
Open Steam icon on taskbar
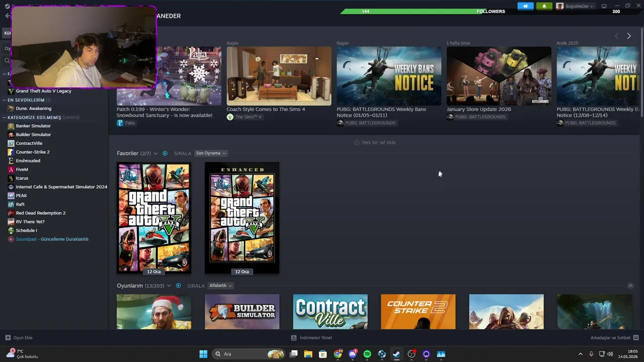396,354
